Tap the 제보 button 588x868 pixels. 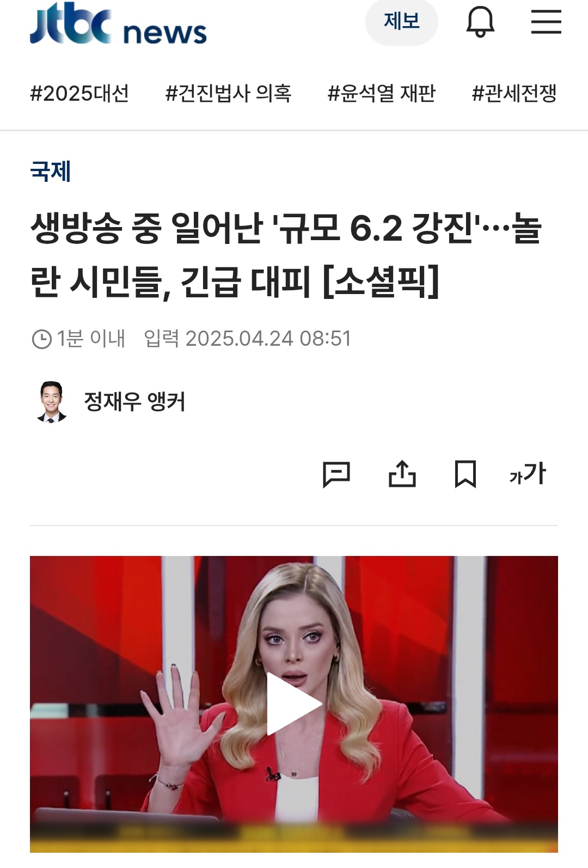click(402, 22)
